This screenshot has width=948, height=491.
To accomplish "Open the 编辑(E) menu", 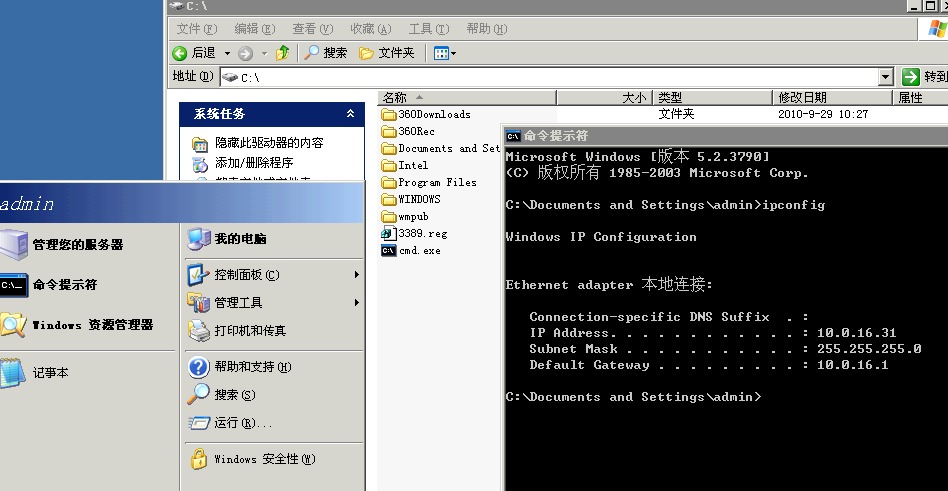I will click(x=255, y=28).
